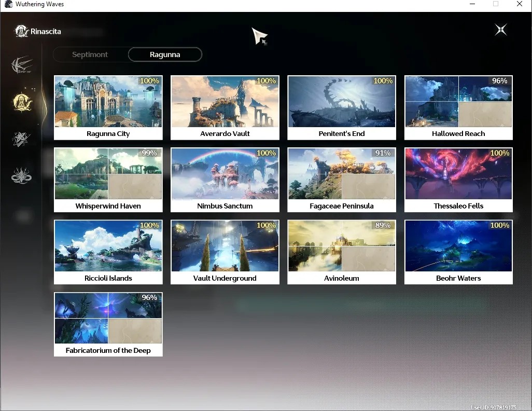This screenshot has height=411, width=532.
Task: Open the Vault Underground area card
Action: pos(225,252)
